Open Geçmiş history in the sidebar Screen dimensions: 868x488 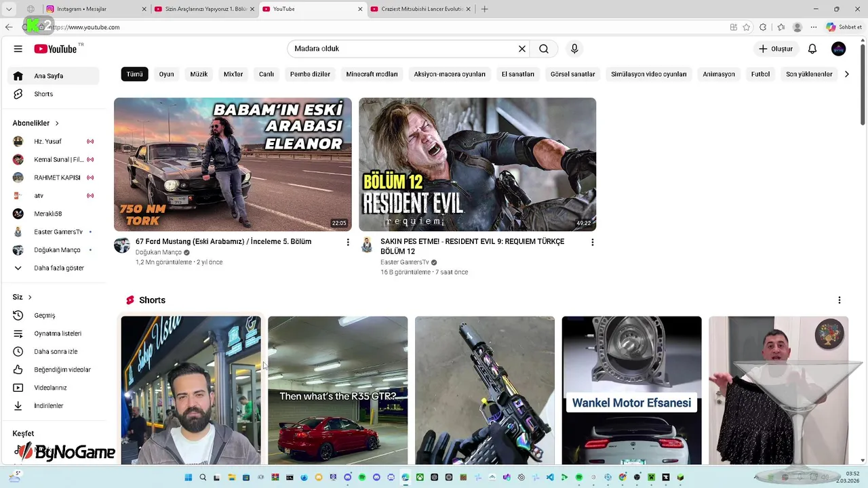[54, 315]
